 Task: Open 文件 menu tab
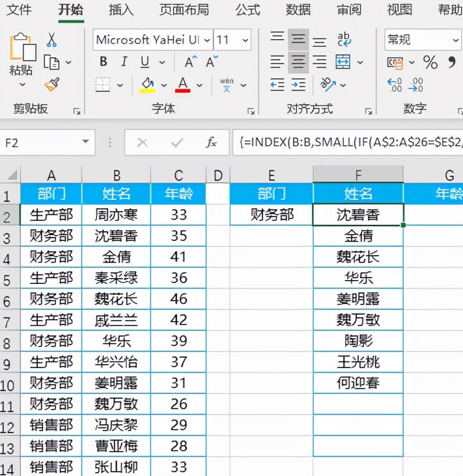point(19,10)
